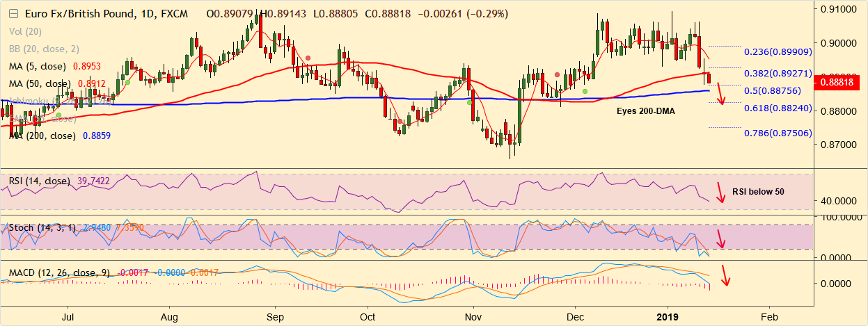Click the Oct label on time axis
This screenshot has width=868, height=326.
368,316
